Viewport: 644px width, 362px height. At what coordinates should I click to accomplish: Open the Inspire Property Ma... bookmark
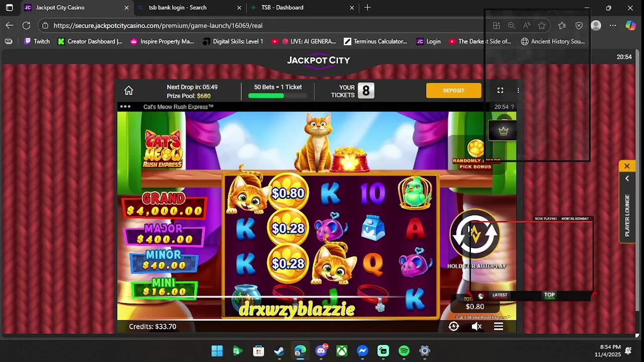162,41
